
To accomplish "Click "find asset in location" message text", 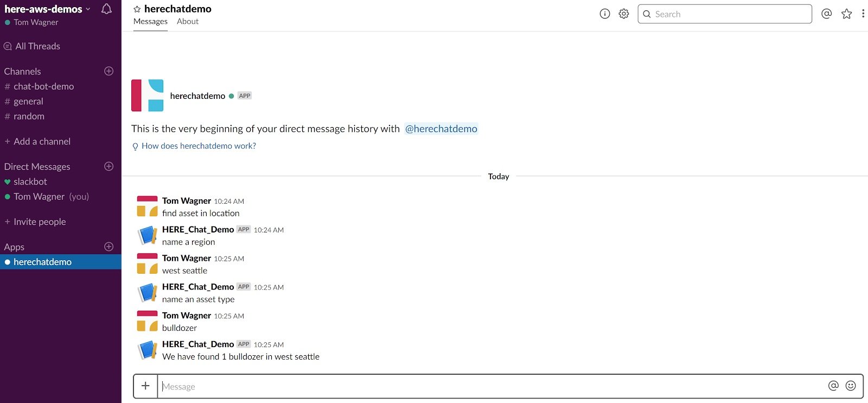I will pos(201,213).
